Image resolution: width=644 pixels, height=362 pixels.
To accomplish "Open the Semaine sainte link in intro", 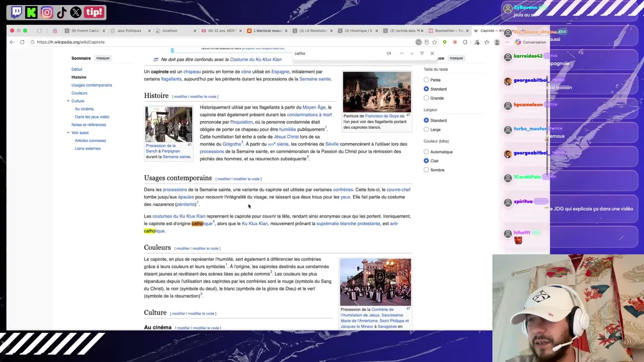I will coord(315,79).
